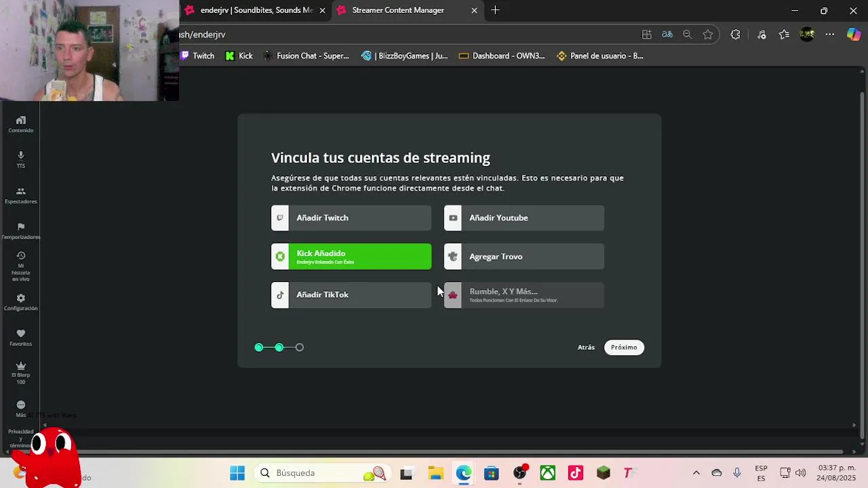Continue with Próximo button

coord(624,347)
